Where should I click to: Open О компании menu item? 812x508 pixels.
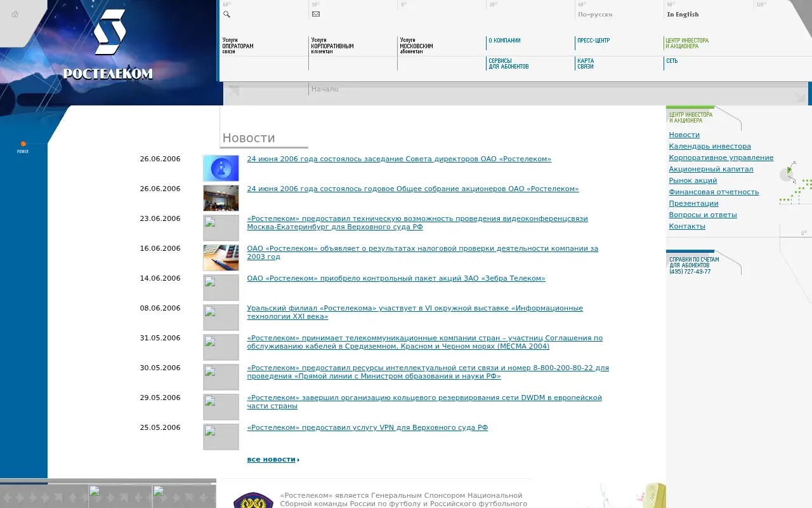click(504, 41)
